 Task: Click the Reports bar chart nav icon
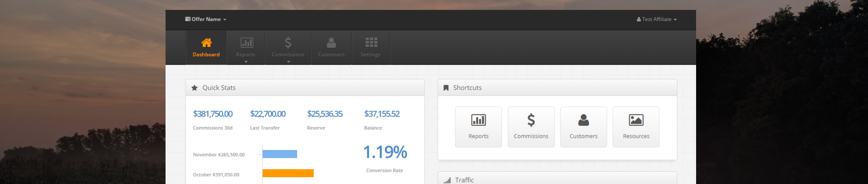(247, 43)
